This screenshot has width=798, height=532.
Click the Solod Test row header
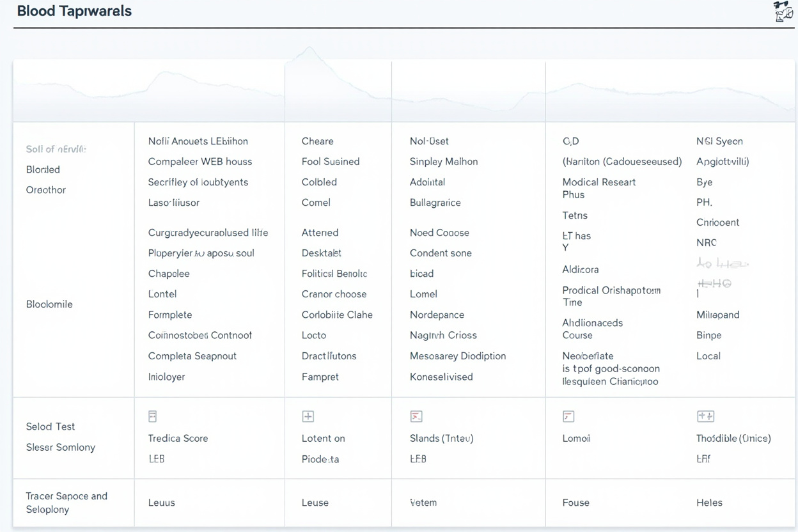point(51,426)
